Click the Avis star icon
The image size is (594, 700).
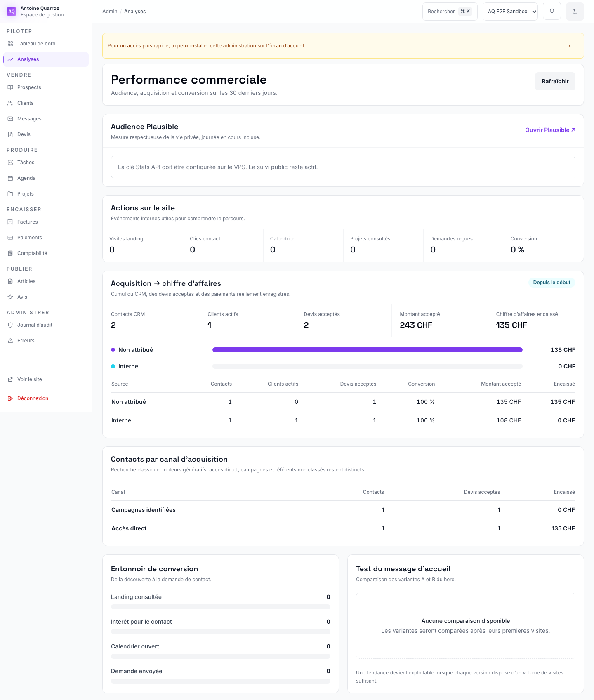(10, 297)
